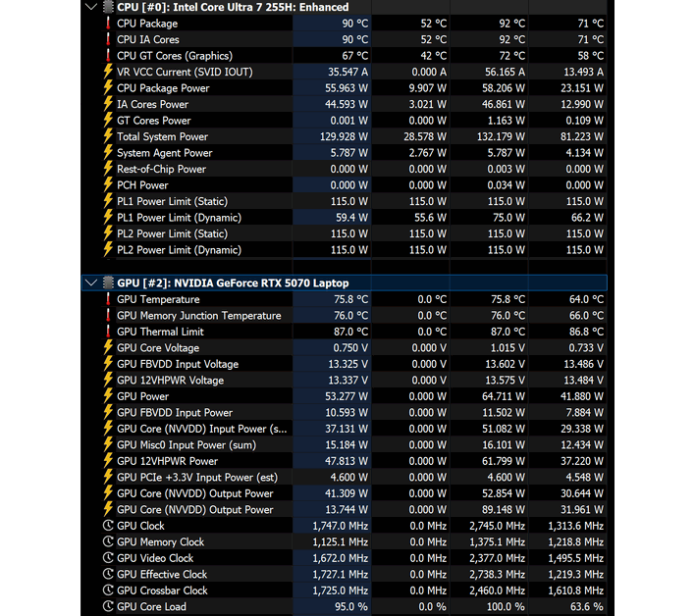Image resolution: width=695 pixels, height=616 pixels.
Task: Click the 89.148 W NVVDD Output Power maximum
Action: coord(504,510)
